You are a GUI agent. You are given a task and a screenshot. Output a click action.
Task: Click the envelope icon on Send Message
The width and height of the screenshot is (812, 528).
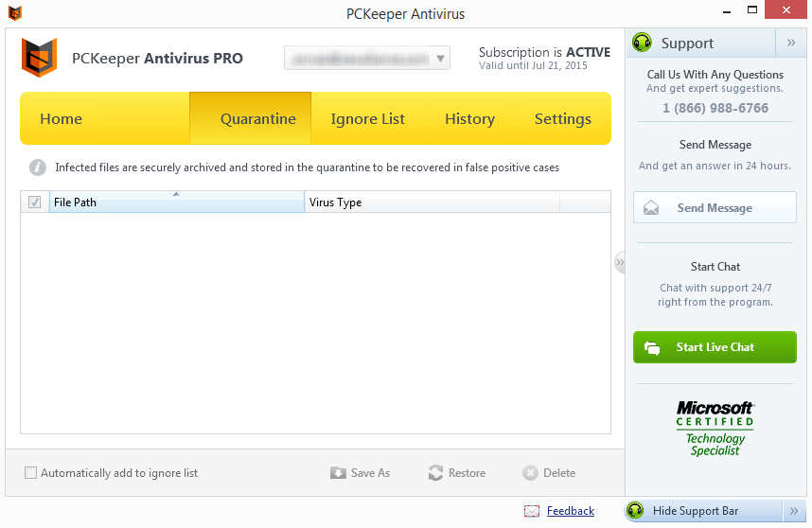[x=651, y=207]
